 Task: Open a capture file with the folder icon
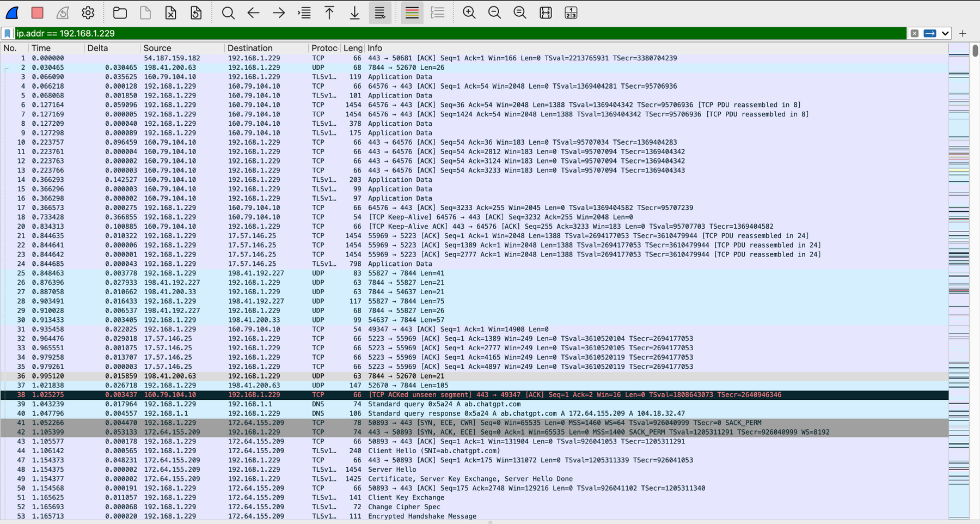(x=120, y=13)
